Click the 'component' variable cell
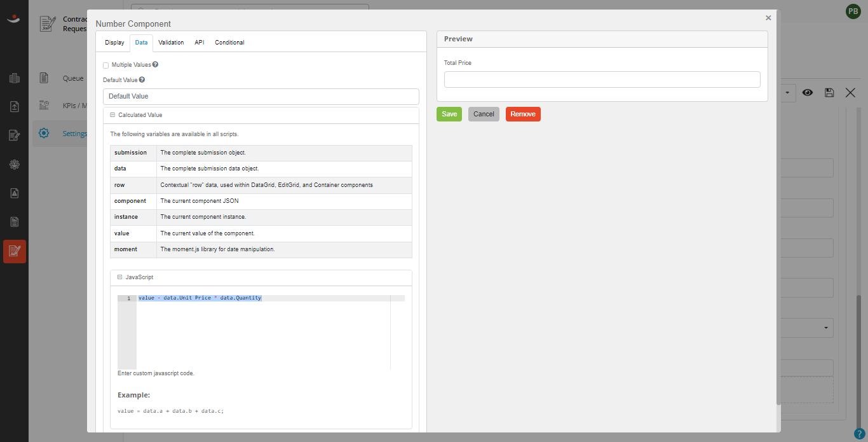 [133, 201]
